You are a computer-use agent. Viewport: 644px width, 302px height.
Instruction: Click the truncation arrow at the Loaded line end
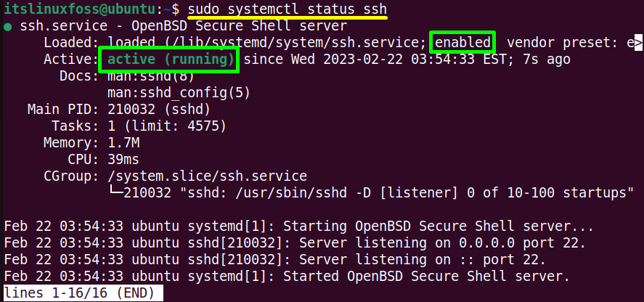coord(638,42)
